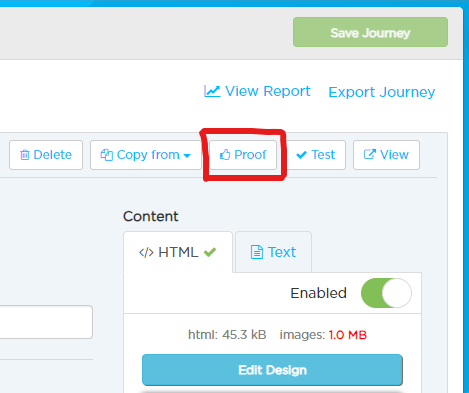The width and height of the screenshot is (469, 393).
Task: Open the Export Journey link
Action: [x=382, y=92]
